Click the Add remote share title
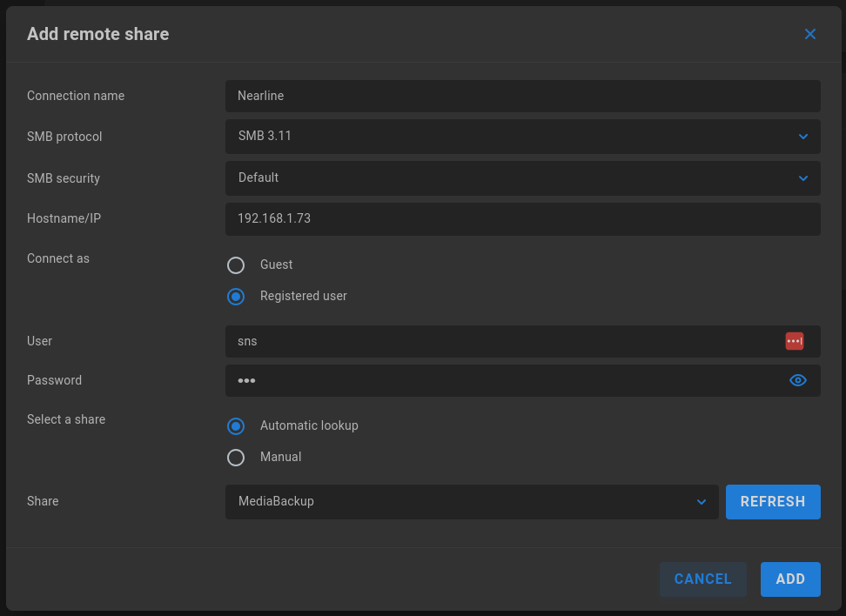This screenshot has height=616, width=846. (x=97, y=34)
